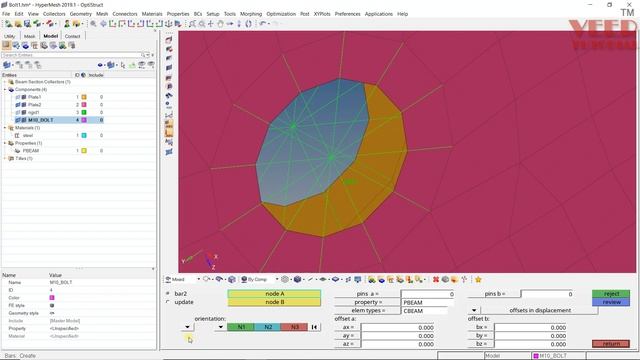Open the By Comp color mode dropdown
This screenshot has width=640, height=360.
click(277, 279)
